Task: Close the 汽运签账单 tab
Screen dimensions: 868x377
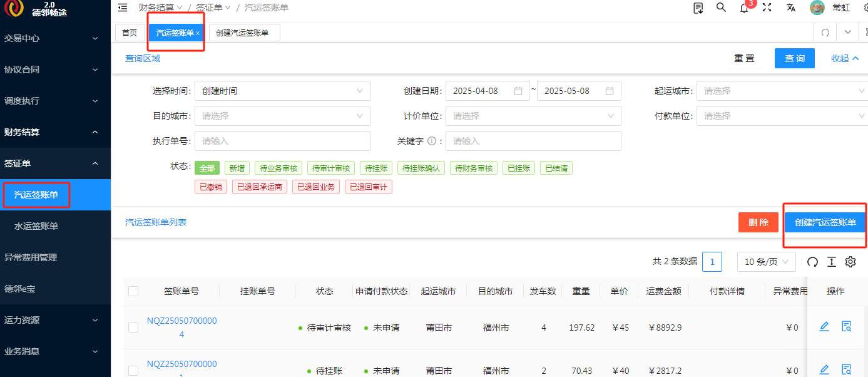Action: [x=198, y=33]
